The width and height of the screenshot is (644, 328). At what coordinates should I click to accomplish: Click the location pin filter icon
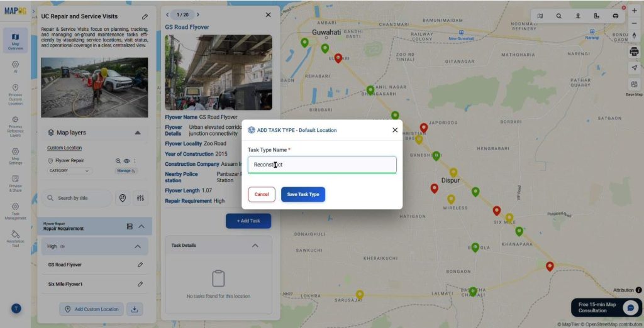tap(123, 198)
